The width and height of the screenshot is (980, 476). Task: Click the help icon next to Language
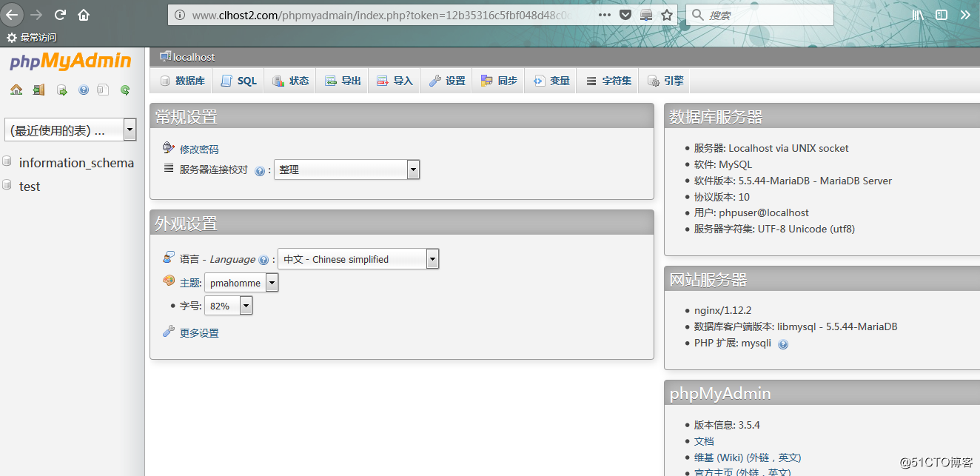click(x=263, y=260)
